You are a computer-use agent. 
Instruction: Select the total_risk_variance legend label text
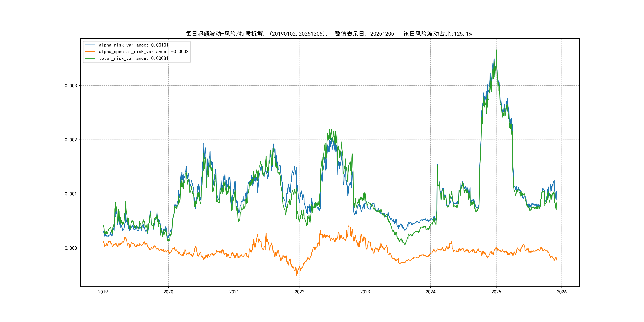click(x=134, y=58)
